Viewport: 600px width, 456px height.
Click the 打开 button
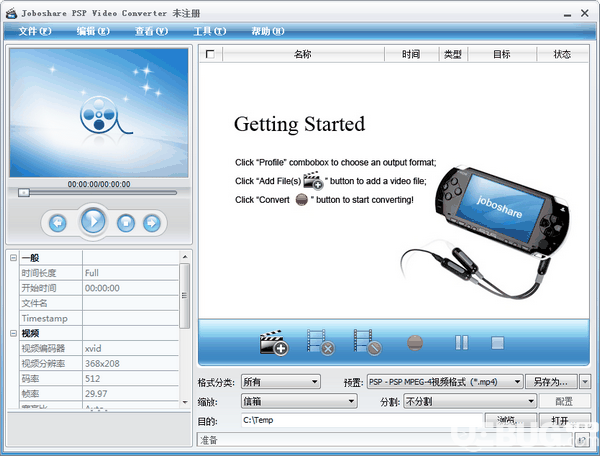tap(564, 420)
